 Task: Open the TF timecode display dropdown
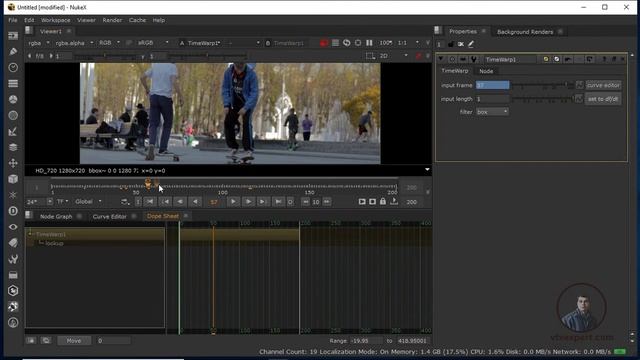pos(62,202)
